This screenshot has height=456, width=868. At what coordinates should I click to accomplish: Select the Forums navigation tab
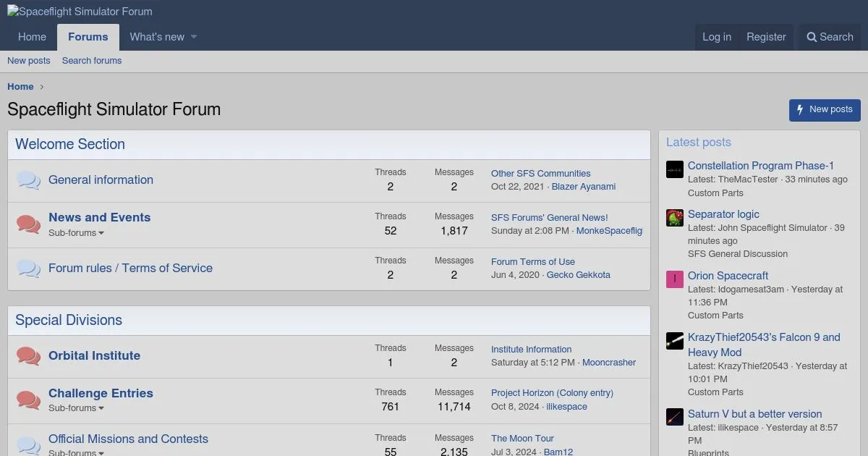88,37
